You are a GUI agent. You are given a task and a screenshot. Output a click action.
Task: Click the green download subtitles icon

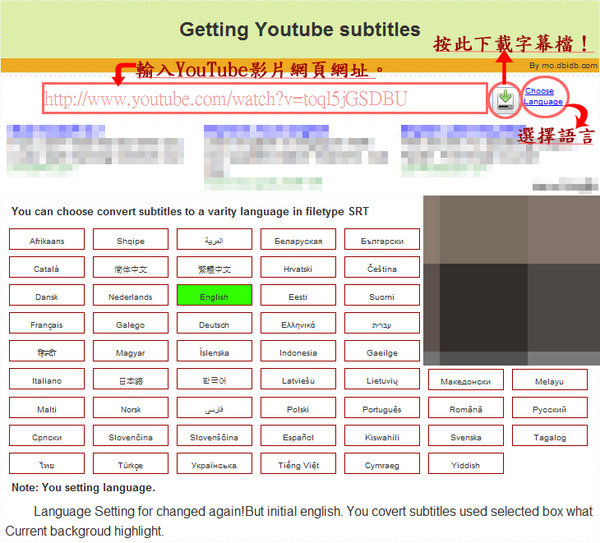pos(505,100)
